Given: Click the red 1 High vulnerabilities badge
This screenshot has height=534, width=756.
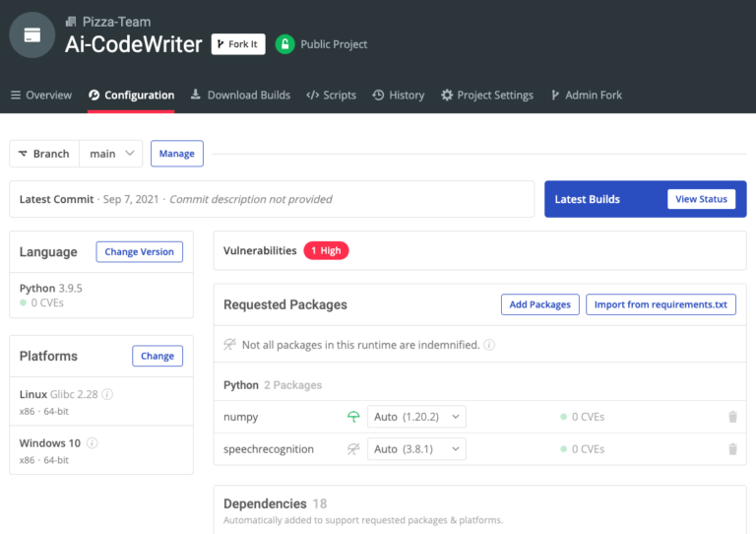Looking at the screenshot, I should click(326, 251).
